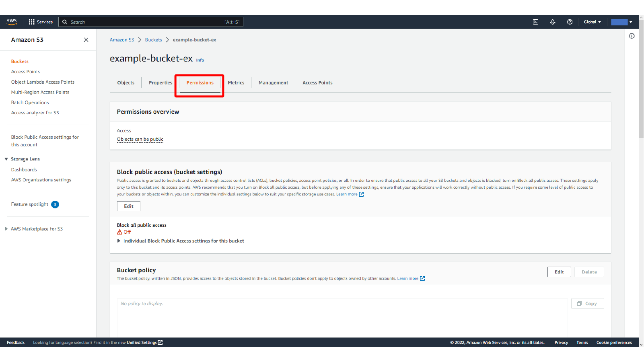Open the Global region dropdown
This screenshot has height=362, width=644.
(x=593, y=22)
